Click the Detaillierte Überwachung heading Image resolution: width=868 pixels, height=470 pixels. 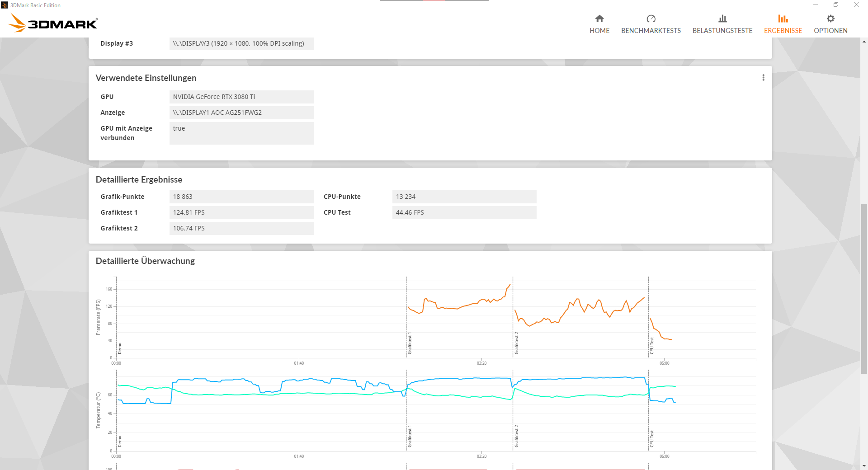point(145,261)
